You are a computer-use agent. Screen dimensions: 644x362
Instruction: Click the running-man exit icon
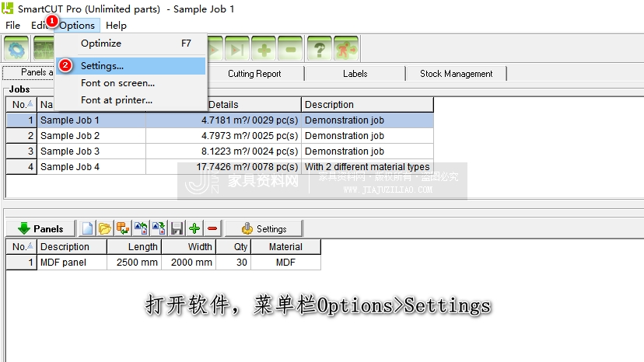(346, 49)
